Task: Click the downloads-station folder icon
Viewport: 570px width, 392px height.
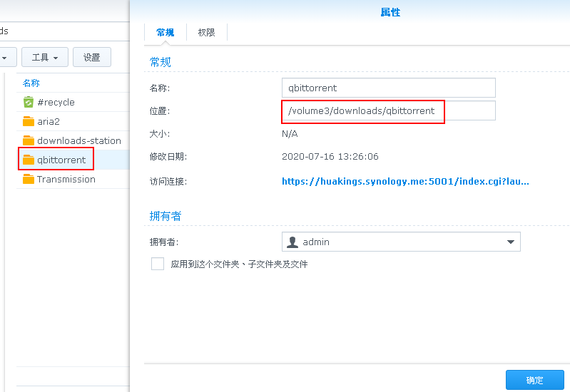Action: coord(29,140)
